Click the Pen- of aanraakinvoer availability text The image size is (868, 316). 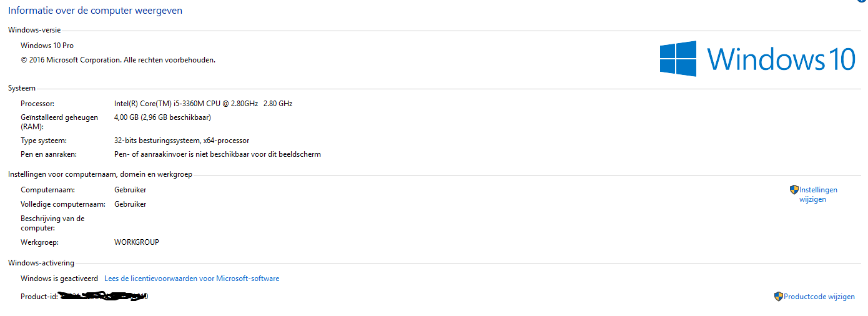coord(217,154)
